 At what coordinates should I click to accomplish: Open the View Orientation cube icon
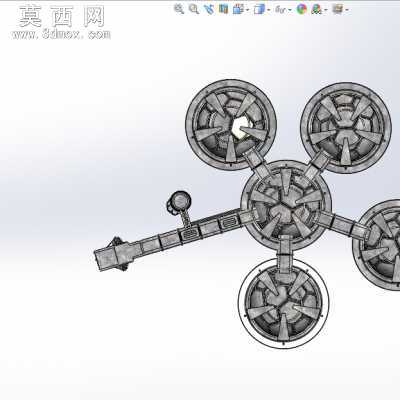[x=238, y=9]
